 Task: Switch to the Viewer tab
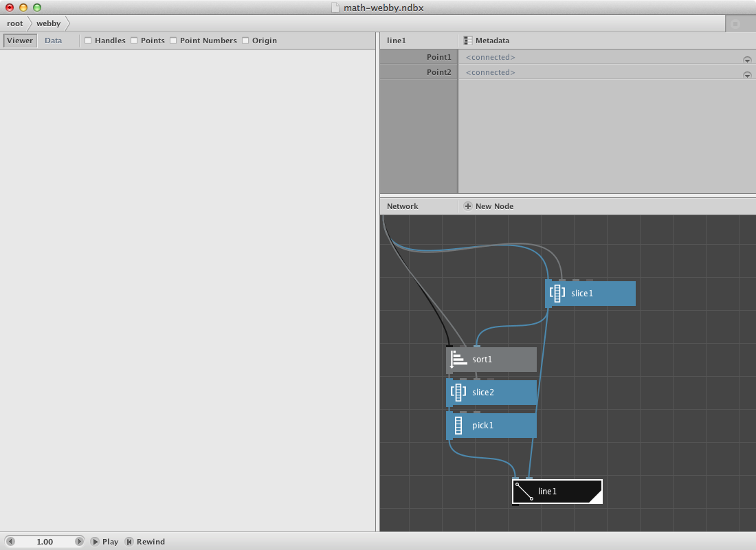[x=20, y=41]
